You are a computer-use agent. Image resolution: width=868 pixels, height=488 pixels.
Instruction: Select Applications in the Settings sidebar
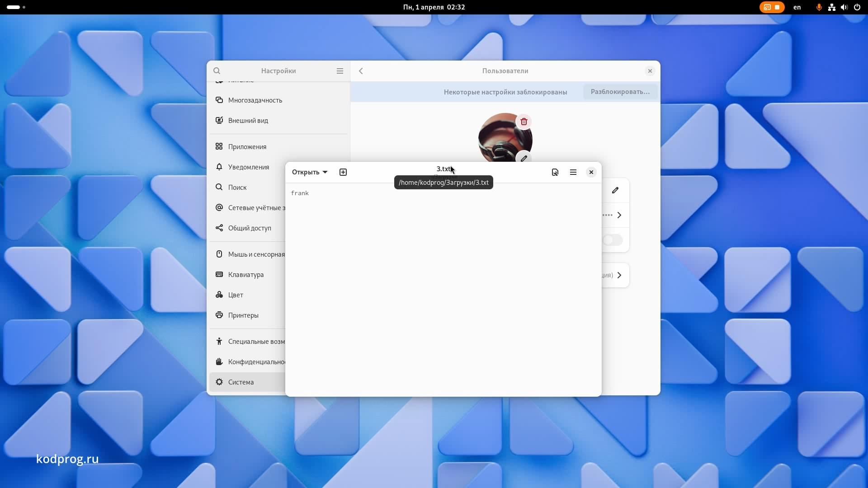point(278,147)
